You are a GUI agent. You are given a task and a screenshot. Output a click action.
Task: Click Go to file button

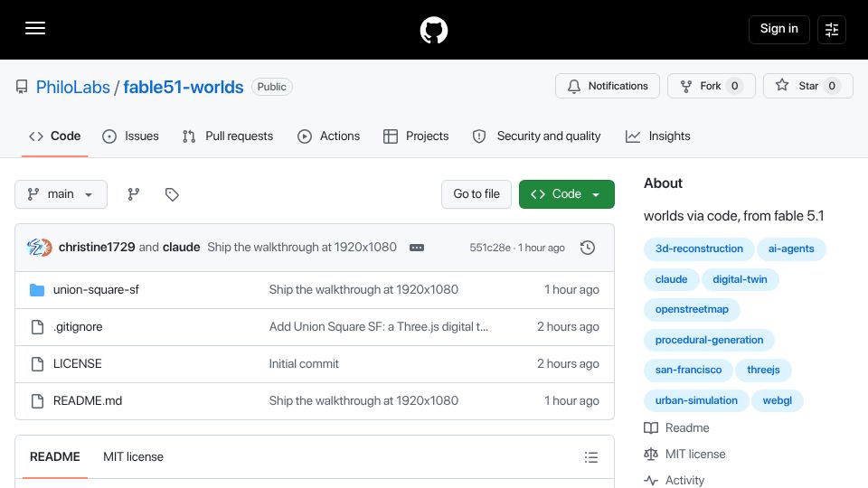click(476, 194)
